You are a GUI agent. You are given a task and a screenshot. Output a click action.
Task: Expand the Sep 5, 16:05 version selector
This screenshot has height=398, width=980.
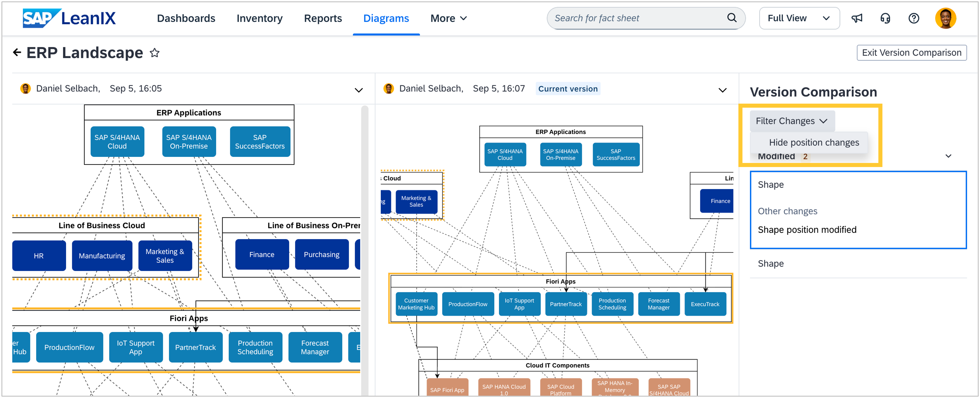[x=358, y=90]
